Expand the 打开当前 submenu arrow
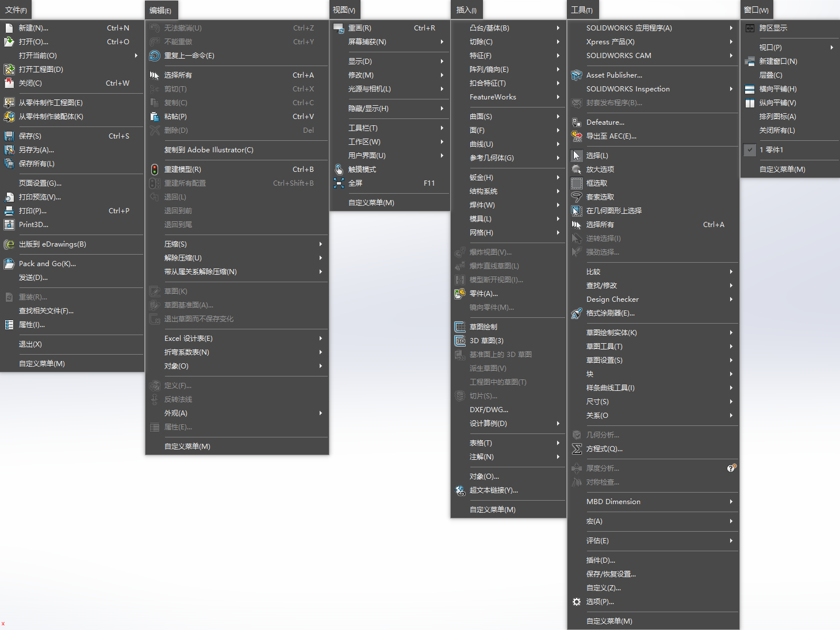840x630 pixels. coord(136,56)
